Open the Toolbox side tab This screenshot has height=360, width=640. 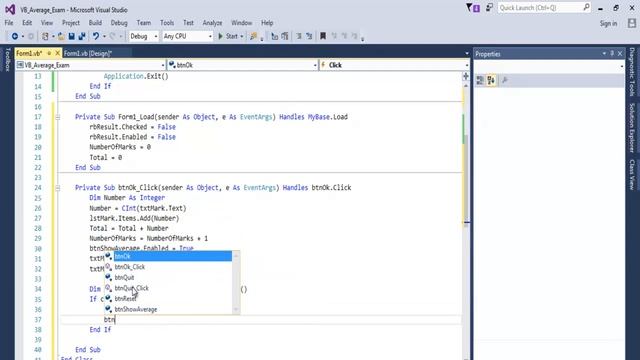(x=7, y=60)
